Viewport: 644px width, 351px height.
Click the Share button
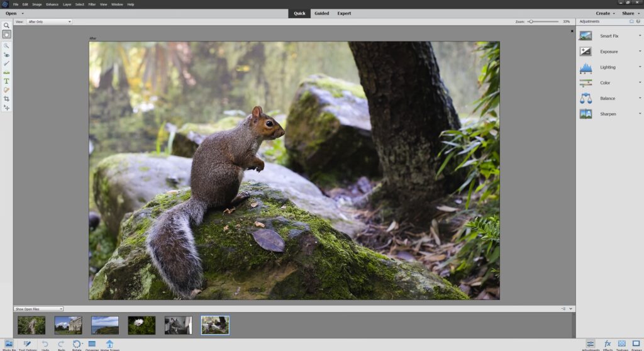630,13
